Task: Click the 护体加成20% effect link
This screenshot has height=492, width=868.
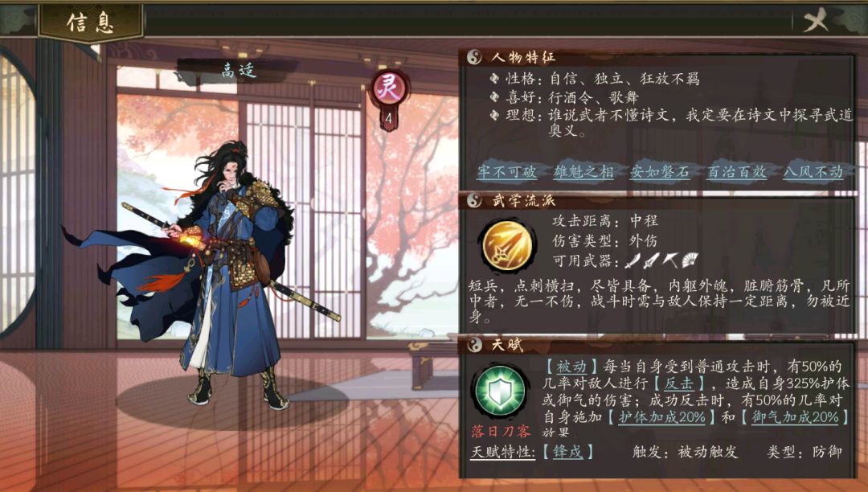Action: pos(662,417)
